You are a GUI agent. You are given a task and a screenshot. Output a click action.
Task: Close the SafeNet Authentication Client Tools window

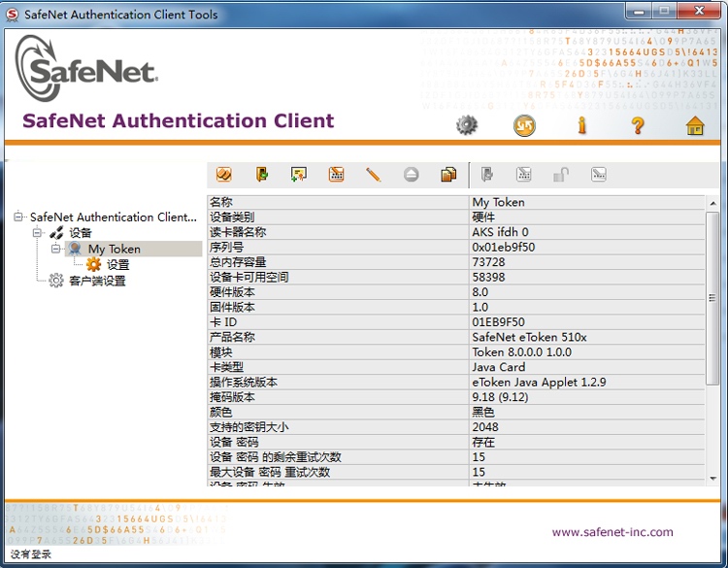point(700,11)
